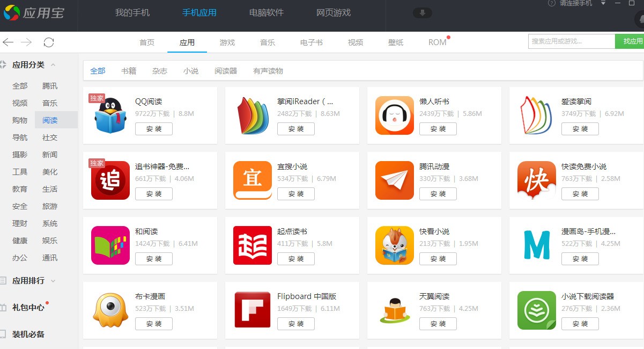Install 起点读书 with its 安装 button

click(296, 259)
